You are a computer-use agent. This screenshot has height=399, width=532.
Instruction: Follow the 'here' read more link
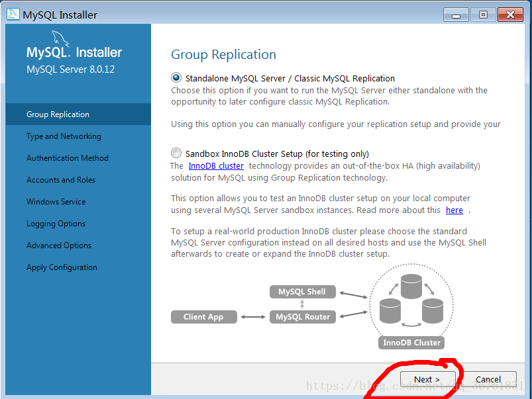tap(454, 210)
